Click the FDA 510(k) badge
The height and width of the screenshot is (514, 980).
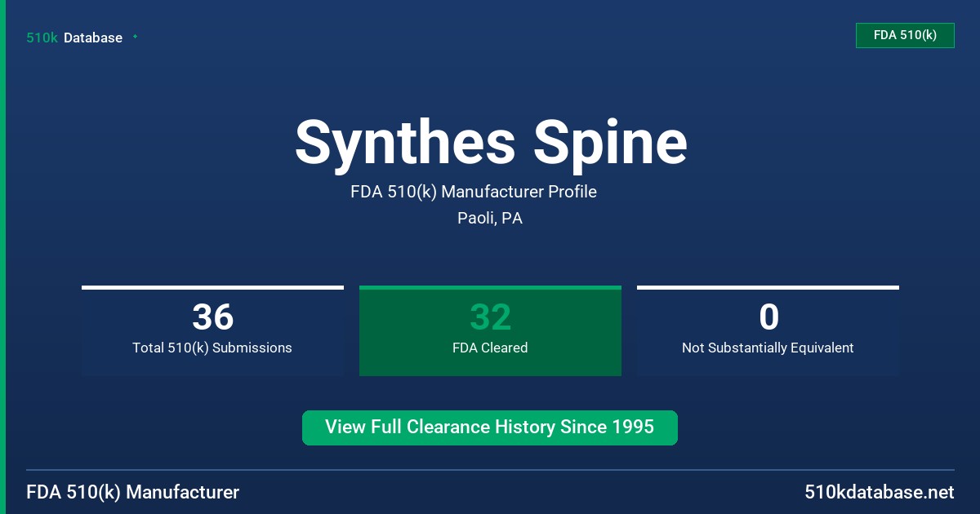[905, 35]
